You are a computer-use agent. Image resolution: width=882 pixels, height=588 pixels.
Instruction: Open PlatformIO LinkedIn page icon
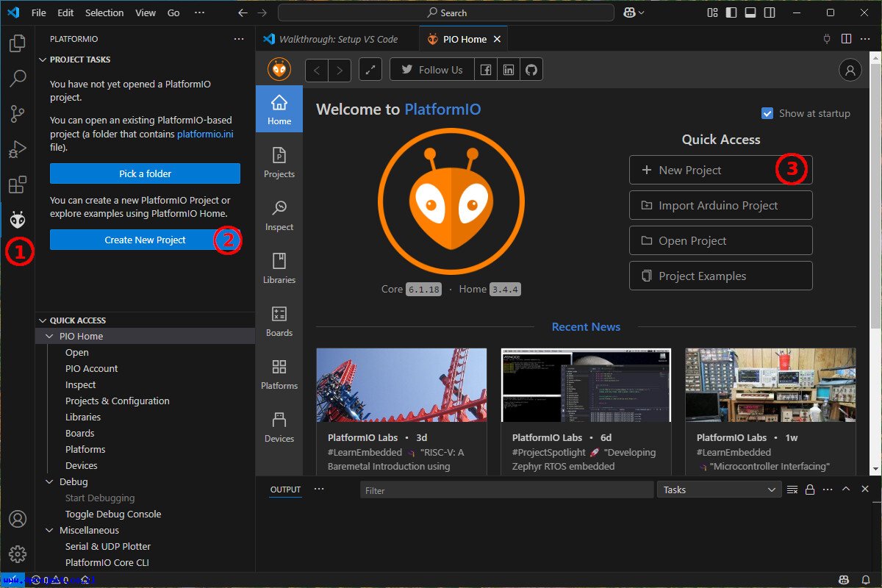[509, 70]
